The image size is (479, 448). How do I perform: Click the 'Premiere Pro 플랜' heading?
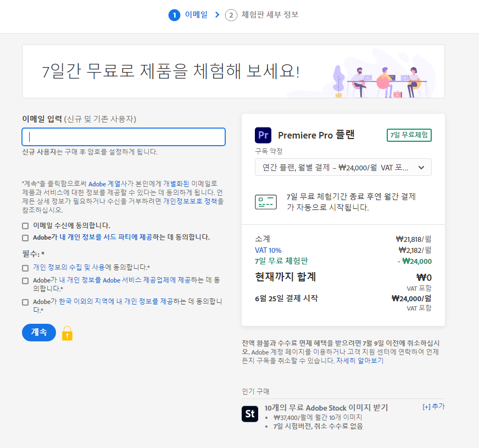(316, 135)
